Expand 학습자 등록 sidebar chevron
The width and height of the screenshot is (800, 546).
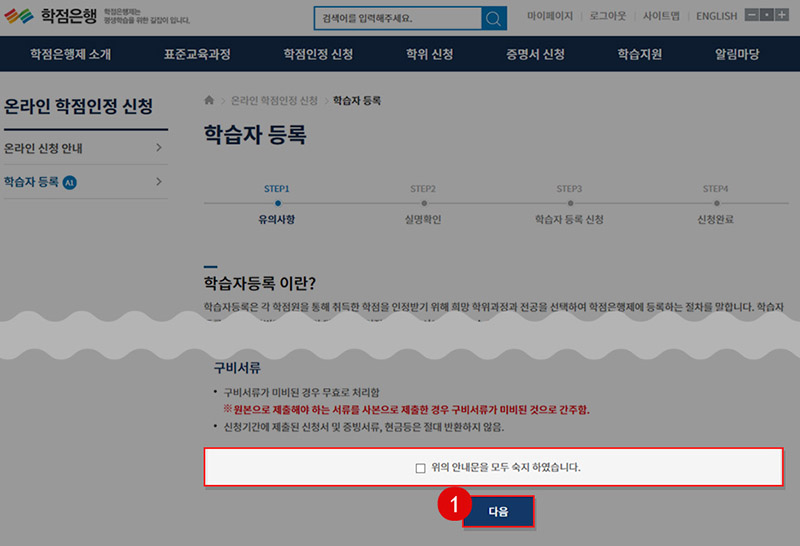coord(159,182)
